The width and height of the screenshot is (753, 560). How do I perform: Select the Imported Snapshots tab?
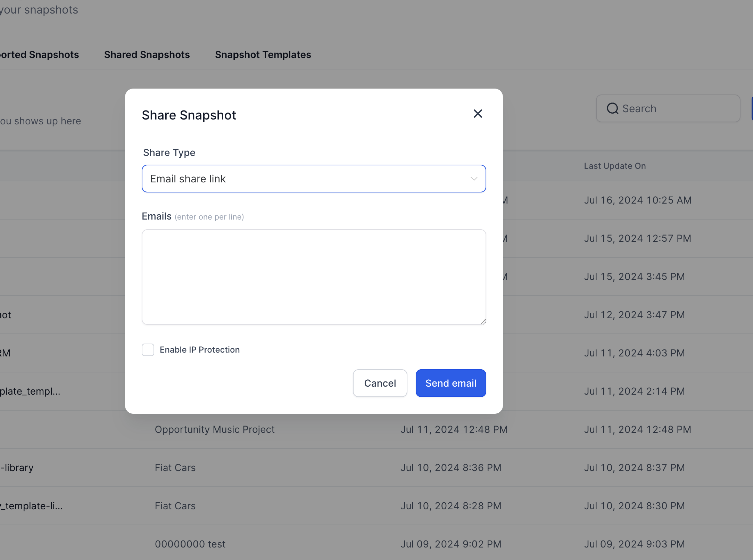coord(39,55)
